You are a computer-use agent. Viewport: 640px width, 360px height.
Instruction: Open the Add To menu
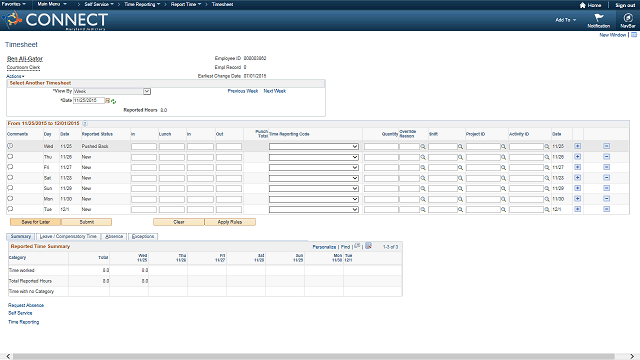[565, 20]
